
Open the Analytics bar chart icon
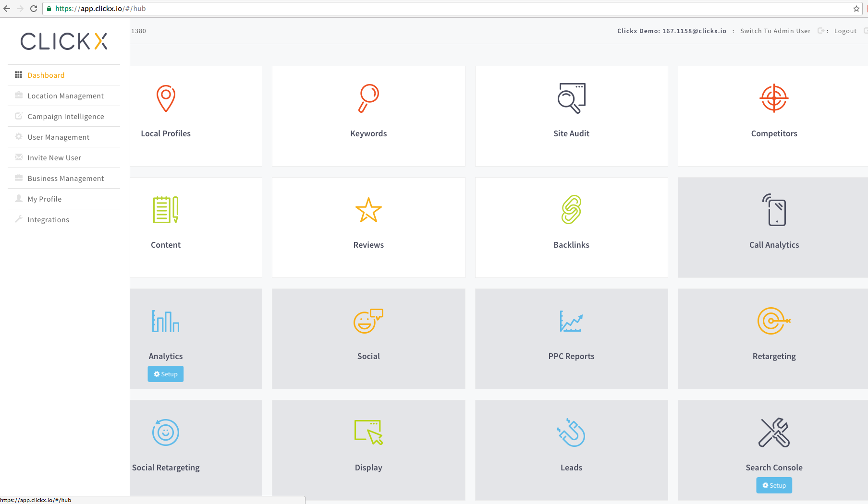pyautogui.click(x=166, y=321)
